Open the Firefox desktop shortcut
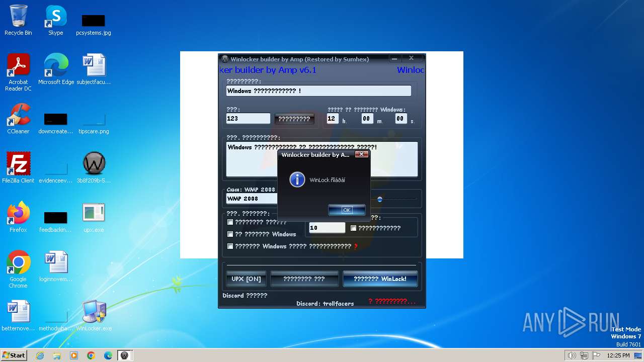The image size is (644, 362). pyautogui.click(x=18, y=217)
